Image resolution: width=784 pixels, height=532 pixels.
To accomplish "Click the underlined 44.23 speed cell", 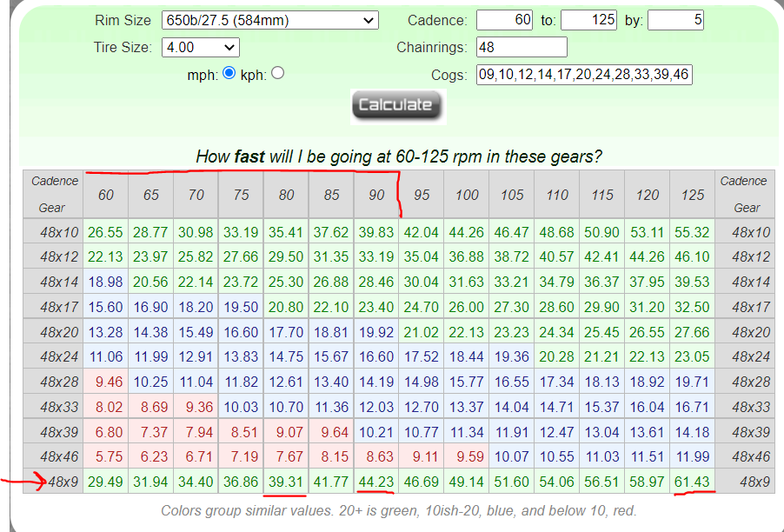I will (376, 481).
